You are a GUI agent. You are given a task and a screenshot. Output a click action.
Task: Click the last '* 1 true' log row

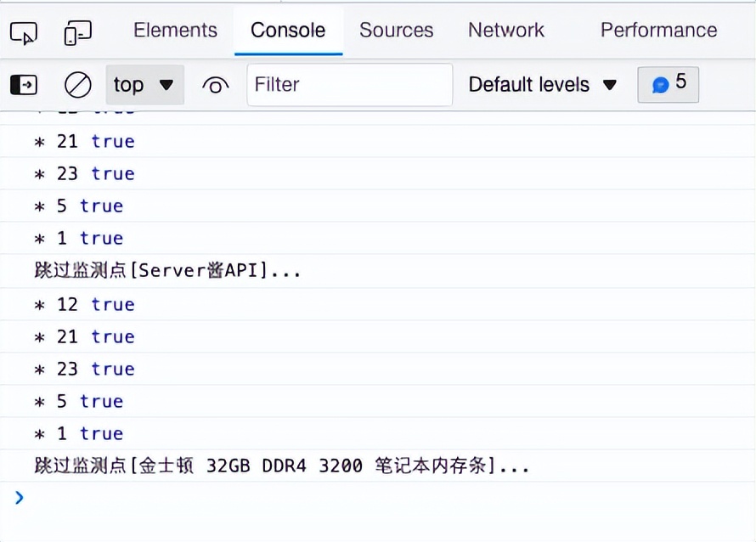coord(378,433)
